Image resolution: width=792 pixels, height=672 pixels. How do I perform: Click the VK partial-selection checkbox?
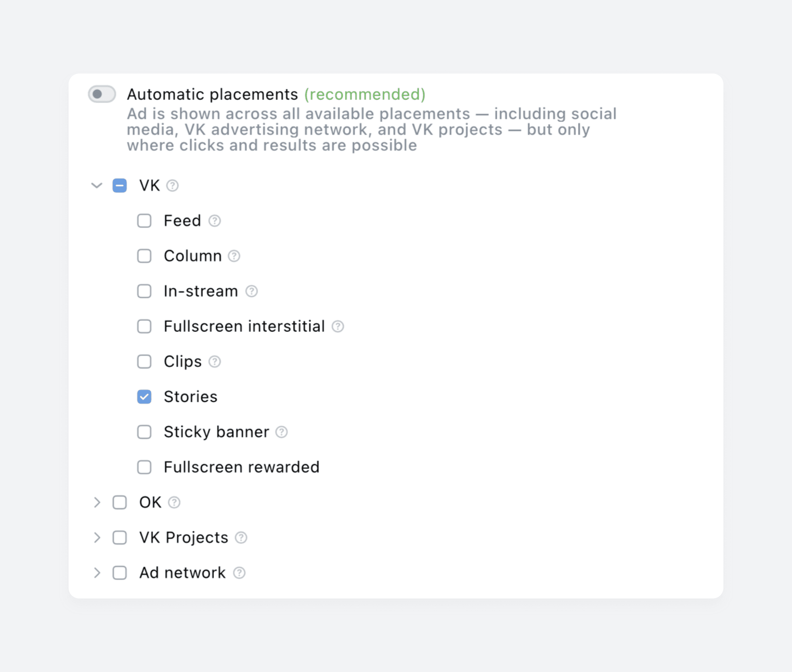[x=120, y=186]
